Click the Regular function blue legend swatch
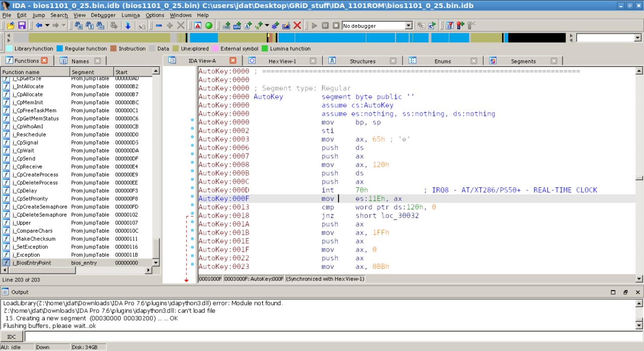Viewport: 644px width, 351px height. pyautogui.click(x=60, y=49)
